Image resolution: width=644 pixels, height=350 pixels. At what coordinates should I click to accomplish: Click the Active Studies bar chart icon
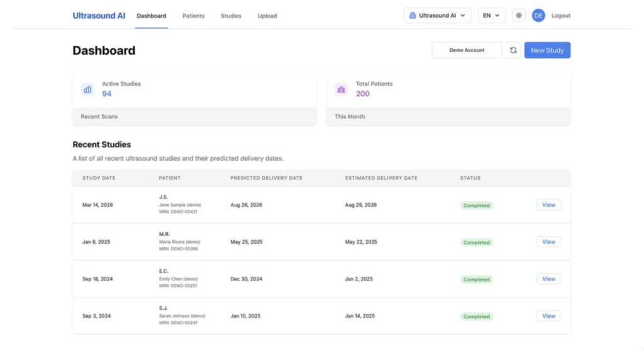click(x=87, y=89)
